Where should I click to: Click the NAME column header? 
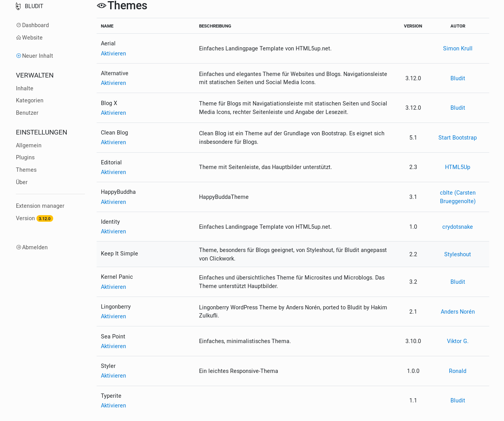tap(107, 26)
